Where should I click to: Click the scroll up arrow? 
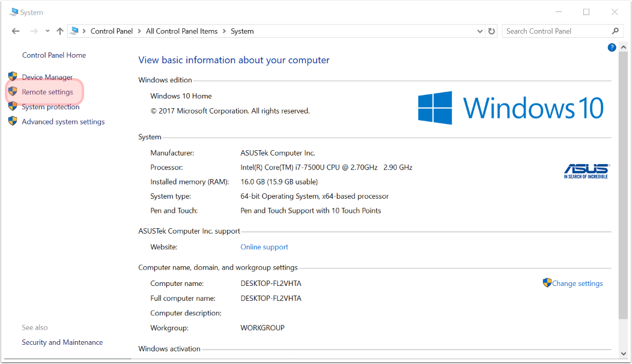click(624, 47)
